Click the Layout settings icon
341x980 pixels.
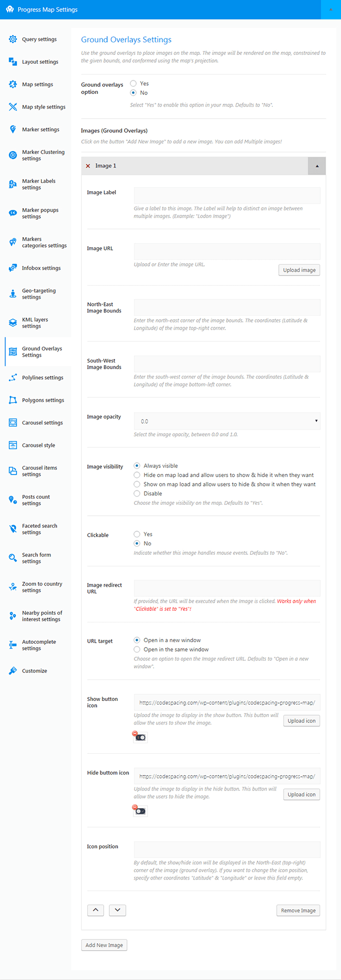(13, 62)
